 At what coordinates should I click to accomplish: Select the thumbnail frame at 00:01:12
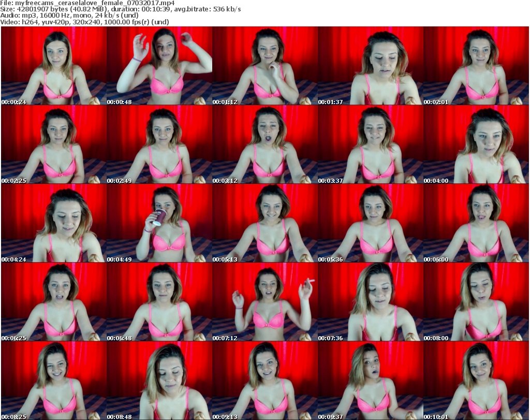click(x=264, y=66)
